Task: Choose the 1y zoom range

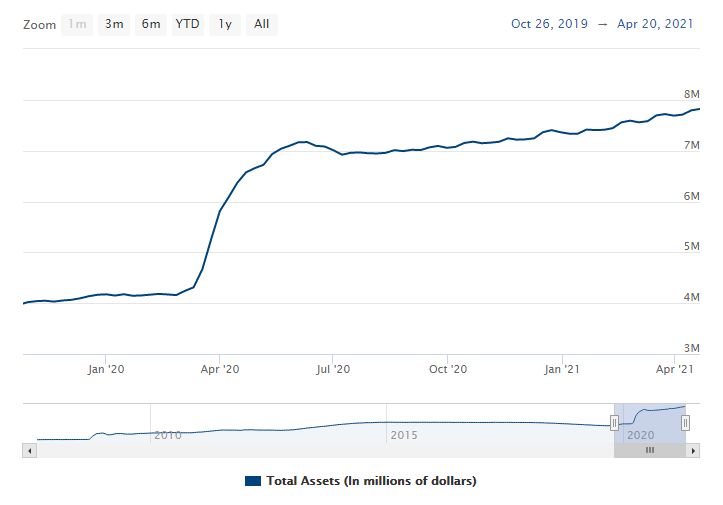Action: [224, 24]
